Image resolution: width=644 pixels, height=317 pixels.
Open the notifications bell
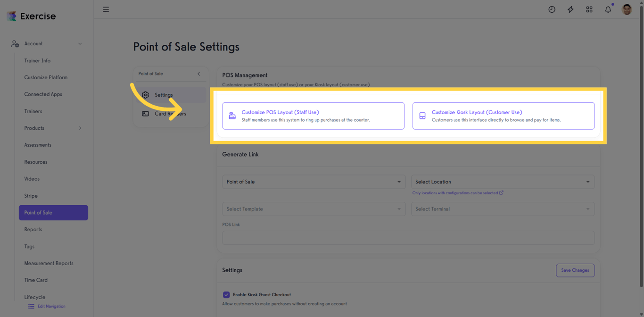[608, 9]
